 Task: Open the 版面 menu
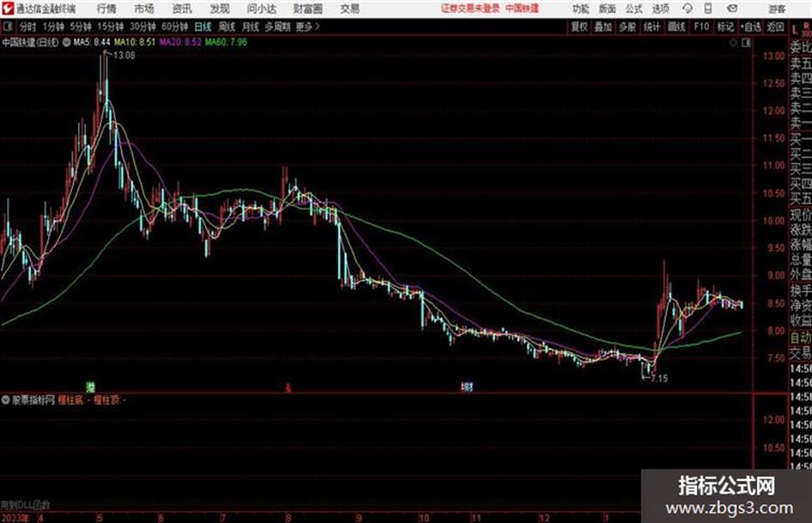pyautogui.click(x=607, y=9)
